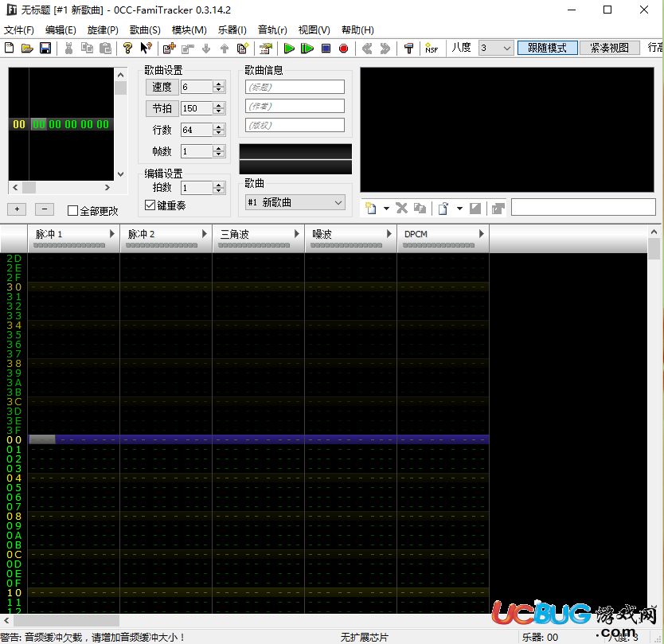The height and width of the screenshot is (644, 664).
Task: Click the instrument name input field
Action: (584, 208)
